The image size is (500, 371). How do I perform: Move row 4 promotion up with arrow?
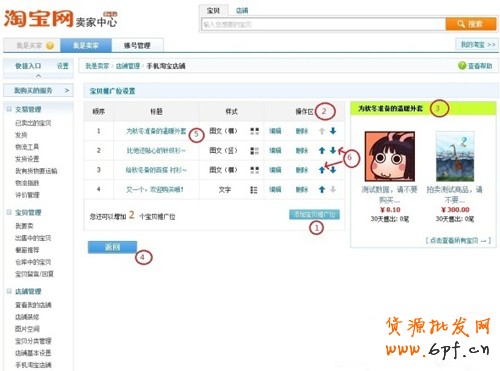point(322,190)
